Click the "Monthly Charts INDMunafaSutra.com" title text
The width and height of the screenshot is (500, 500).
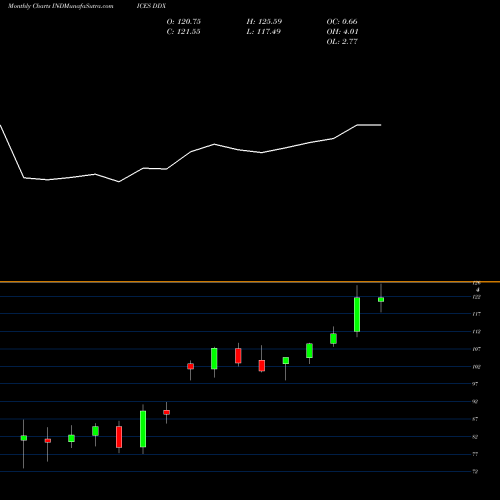click(60, 6)
